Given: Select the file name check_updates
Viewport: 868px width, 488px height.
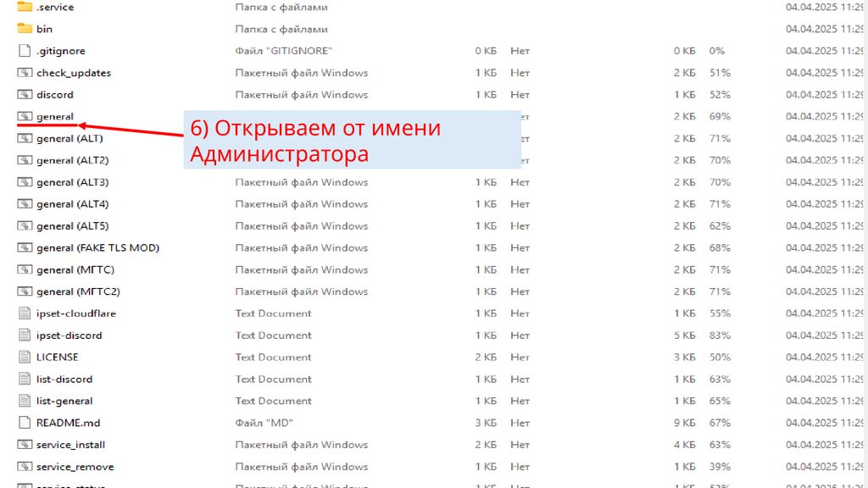Looking at the screenshot, I should [x=74, y=73].
